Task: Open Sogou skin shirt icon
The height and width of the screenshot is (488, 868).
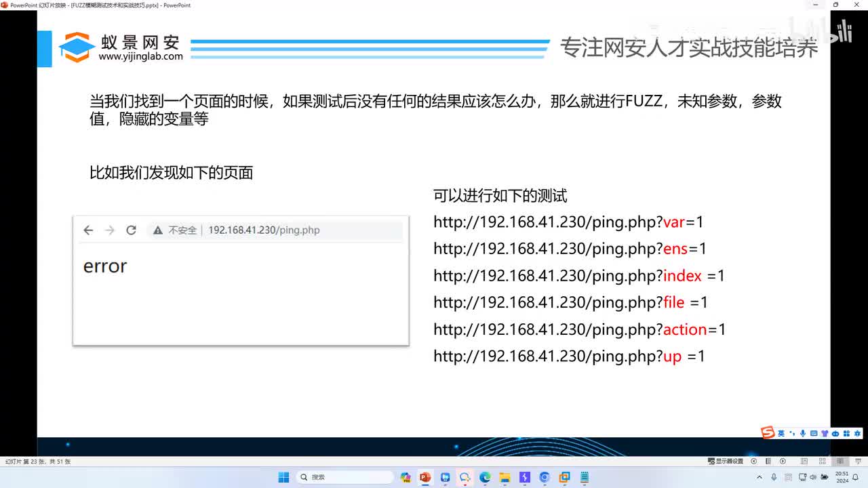Action: pos(824,433)
